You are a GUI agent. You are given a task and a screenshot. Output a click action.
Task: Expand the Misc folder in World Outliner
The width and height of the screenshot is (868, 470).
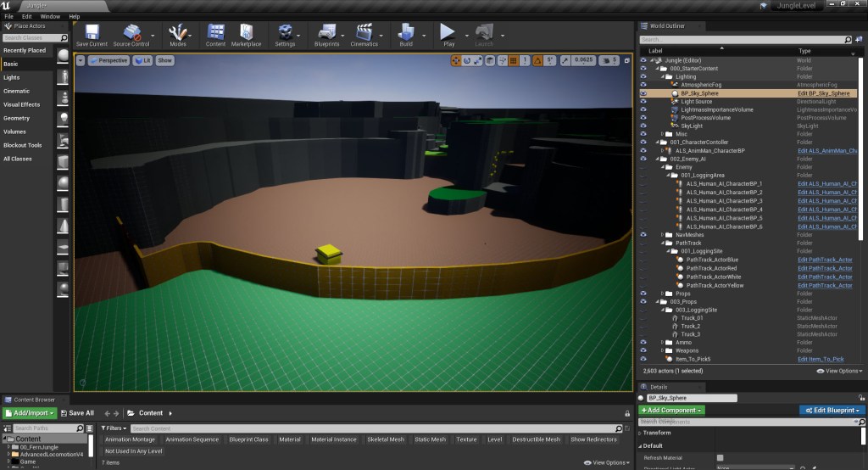662,133
